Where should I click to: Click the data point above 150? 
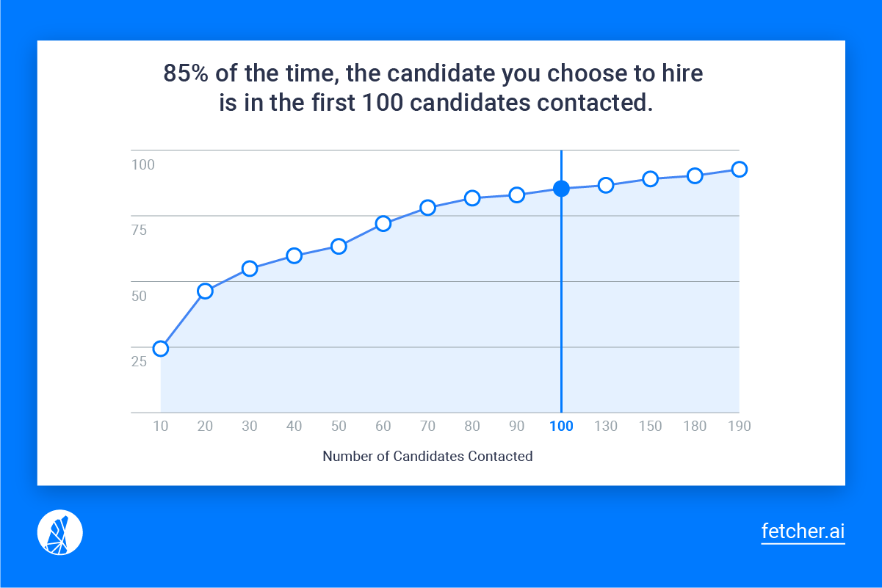650,179
